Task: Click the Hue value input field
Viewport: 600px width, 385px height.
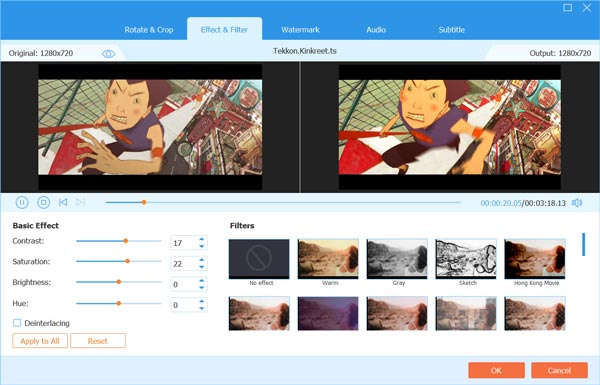Action: 184,305
